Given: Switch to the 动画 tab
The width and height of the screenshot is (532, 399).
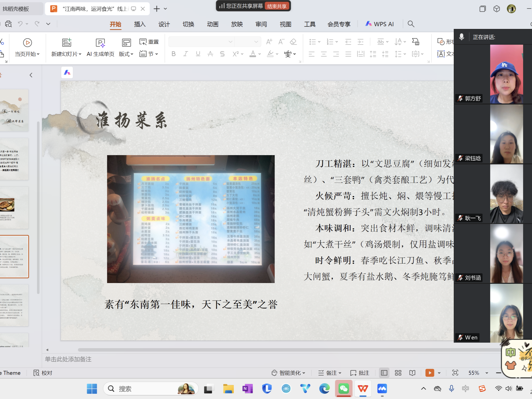Looking at the screenshot, I should tap(213, 24).
